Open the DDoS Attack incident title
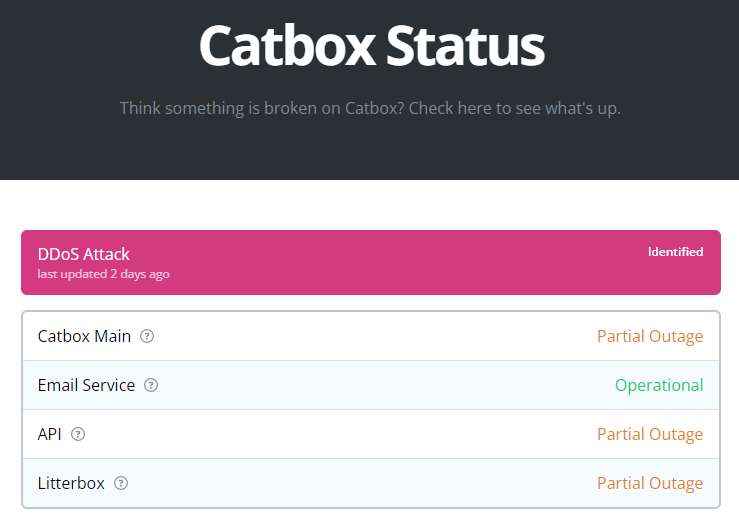 84,254
